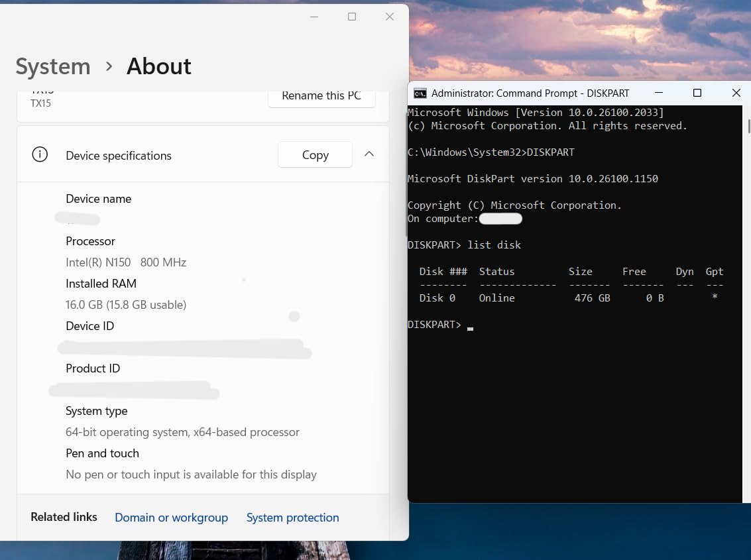
Task: Click the 'Intel(R) N150 800 MHz' processor value
Action: [x=126, y=262]
